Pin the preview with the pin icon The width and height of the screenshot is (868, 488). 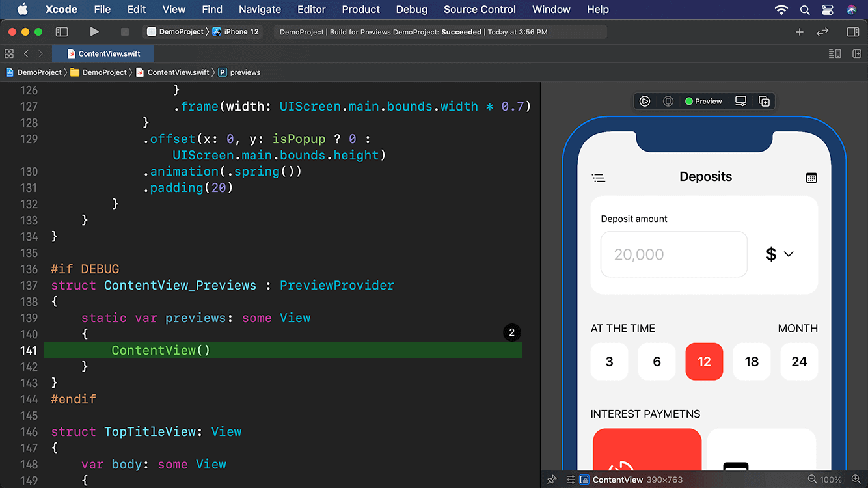[x=552, y=480]
